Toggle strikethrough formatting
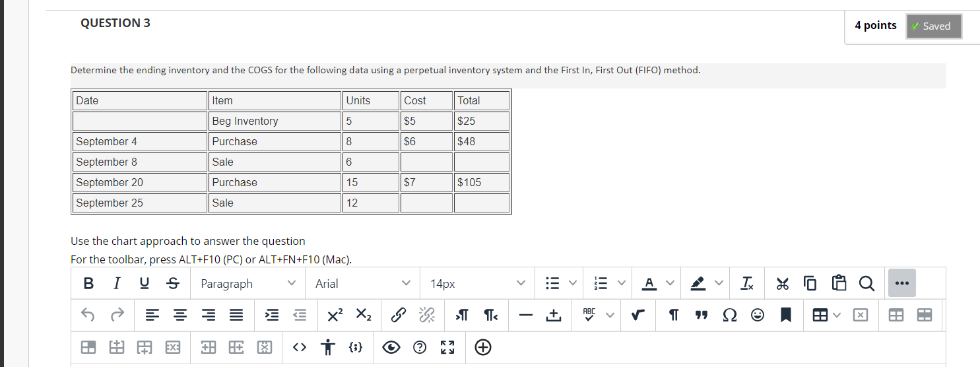This screenshot has height=367, width=980. (x=172, y=284)
